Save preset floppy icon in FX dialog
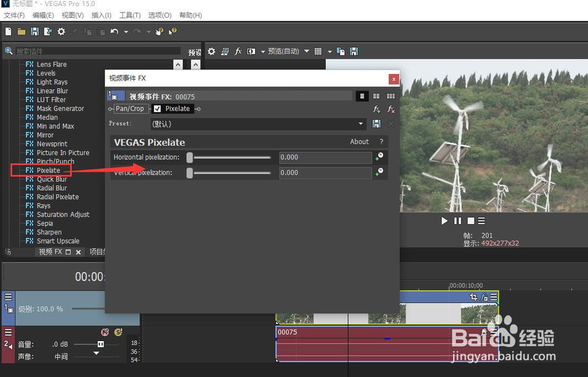588x377 pixels. 376,124
